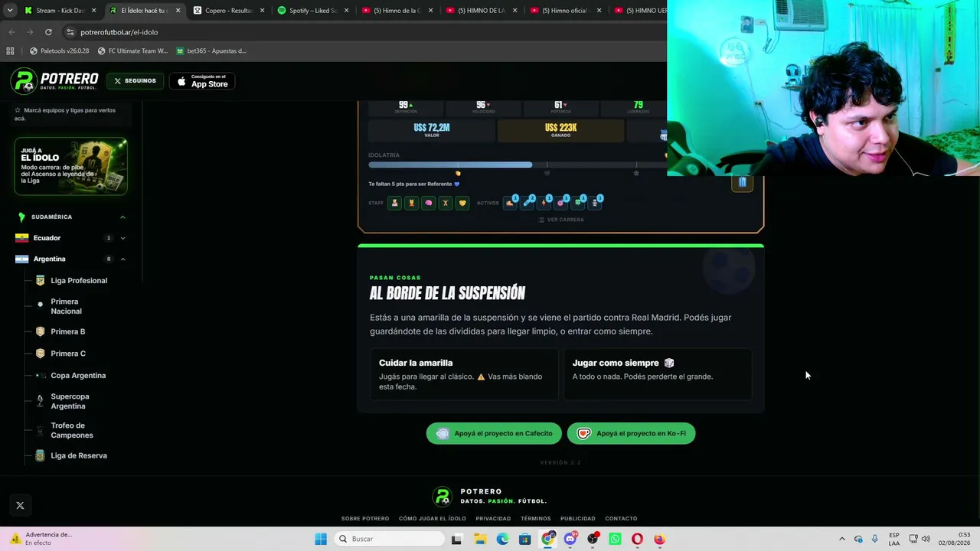Click the App Store download button
Image resolution: width=980 pixels, height=551 pixels.
(x=201, y=81)
